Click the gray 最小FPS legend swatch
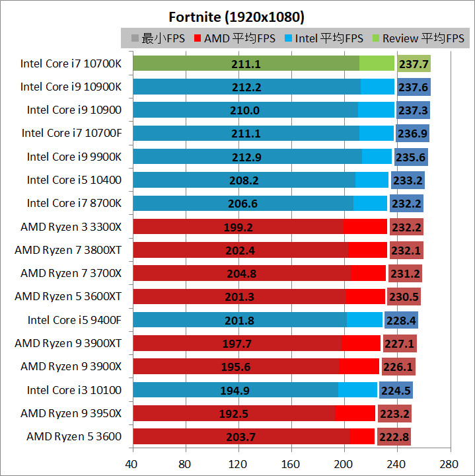This screenshot has height=476, width=475. pyautogui.click(x=135, y=38)
